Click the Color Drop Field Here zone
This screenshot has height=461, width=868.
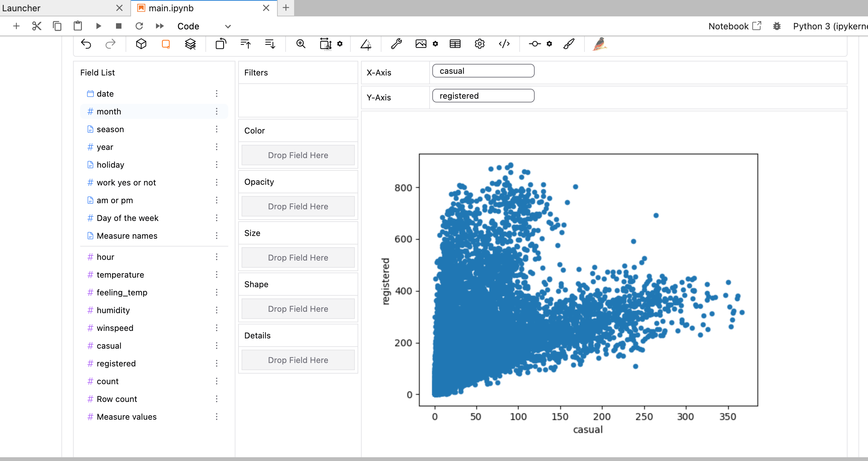(298, 155)
